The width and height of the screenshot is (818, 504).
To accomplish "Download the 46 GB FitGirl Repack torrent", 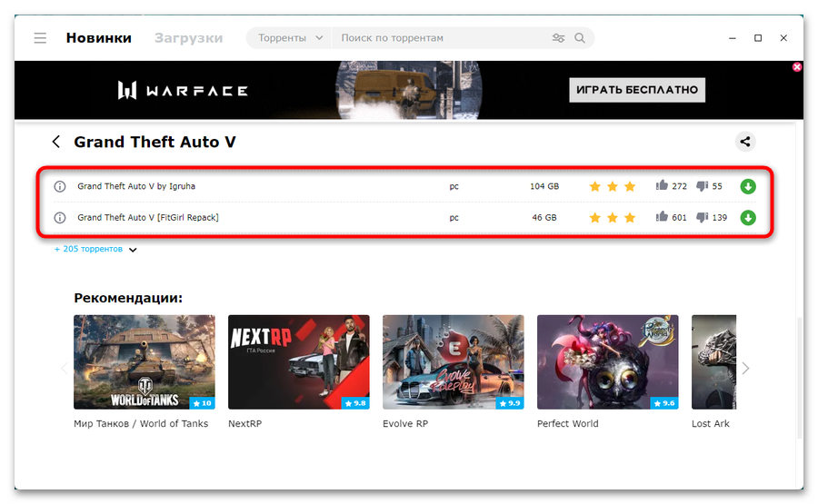I will tap(748, 218).
